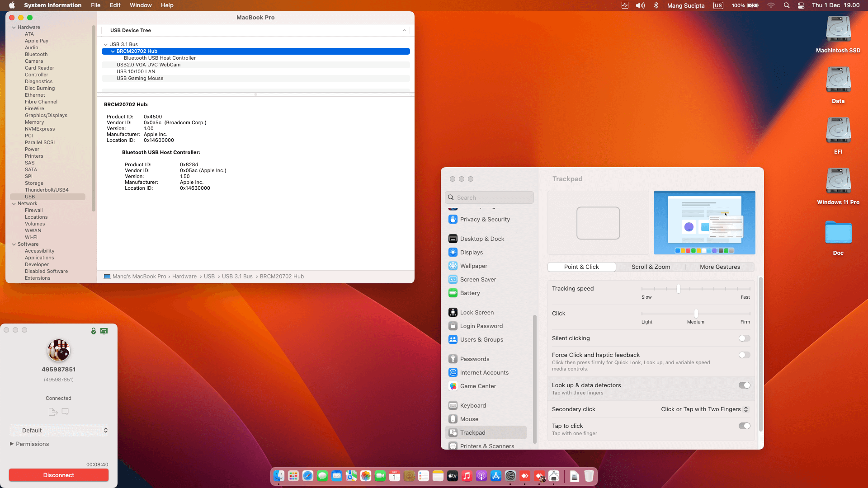This screenshot has width=868, height=488.
Task: Click the file transfer icon in remote session panel
Action: click(x=53, y=412)
